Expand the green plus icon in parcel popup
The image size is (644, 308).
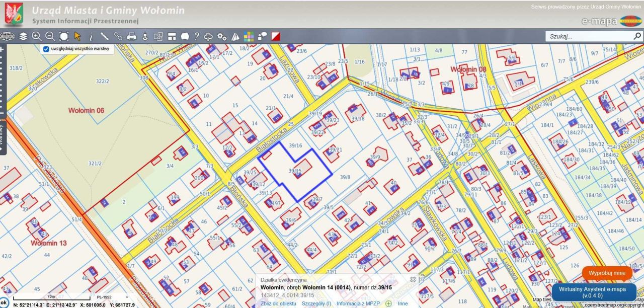pos(388,303)
